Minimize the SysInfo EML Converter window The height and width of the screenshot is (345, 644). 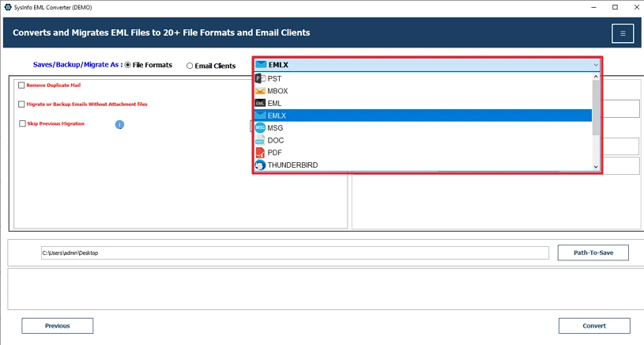[594, 7]
